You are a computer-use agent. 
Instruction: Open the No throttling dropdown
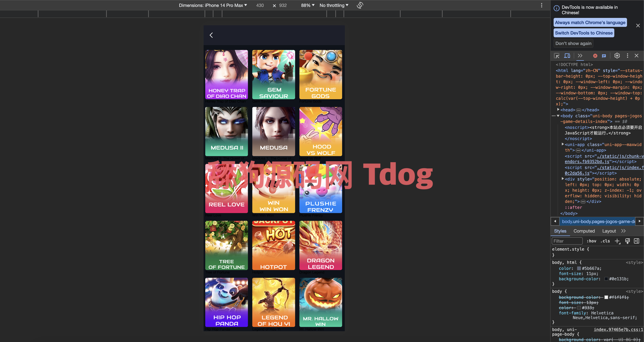[334, 5]
